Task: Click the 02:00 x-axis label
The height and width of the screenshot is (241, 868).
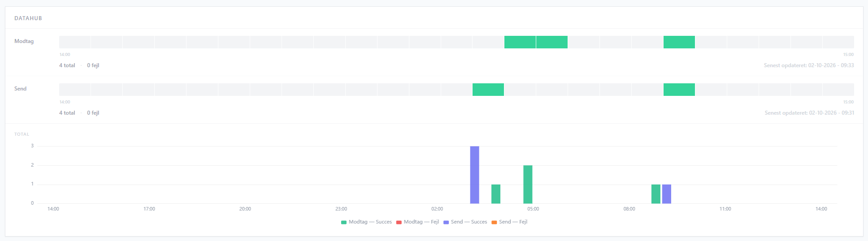Action: click(437, 209)
